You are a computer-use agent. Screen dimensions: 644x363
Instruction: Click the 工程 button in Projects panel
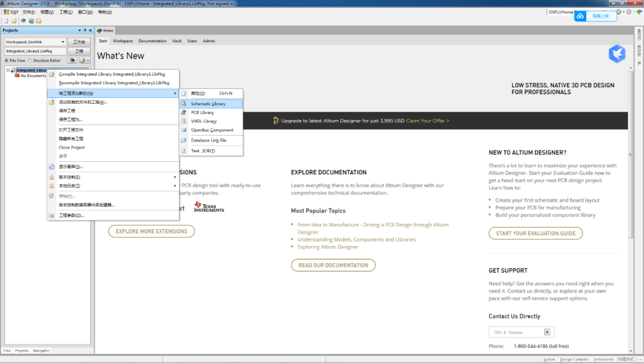[79, 51]
